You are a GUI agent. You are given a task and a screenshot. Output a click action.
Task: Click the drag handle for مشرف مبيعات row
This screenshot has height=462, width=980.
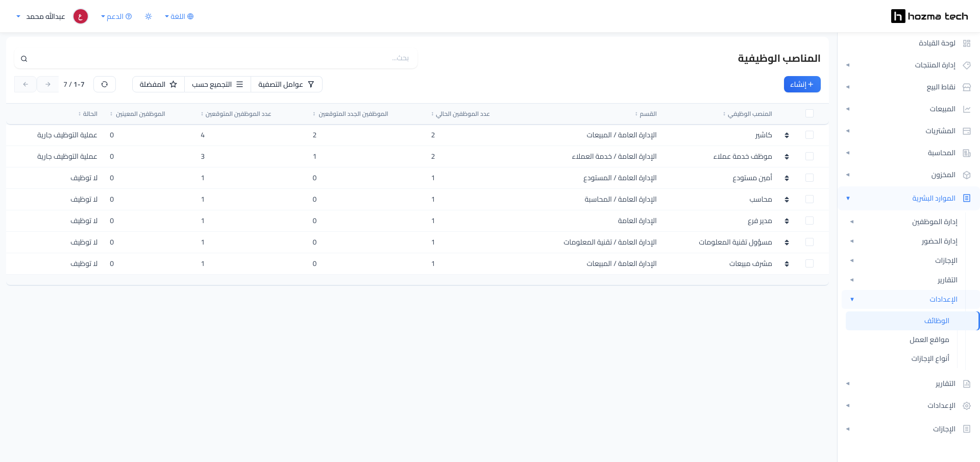coord(787,264)
